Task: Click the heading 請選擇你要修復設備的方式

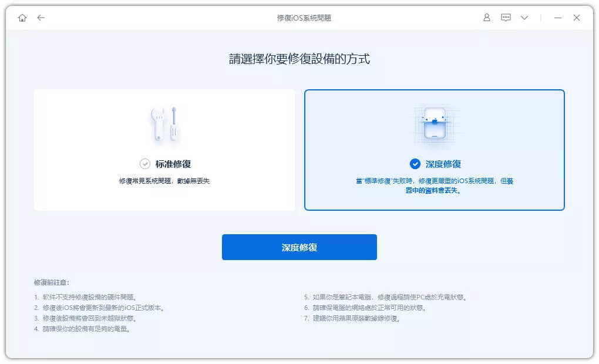Action: (299, 59)
